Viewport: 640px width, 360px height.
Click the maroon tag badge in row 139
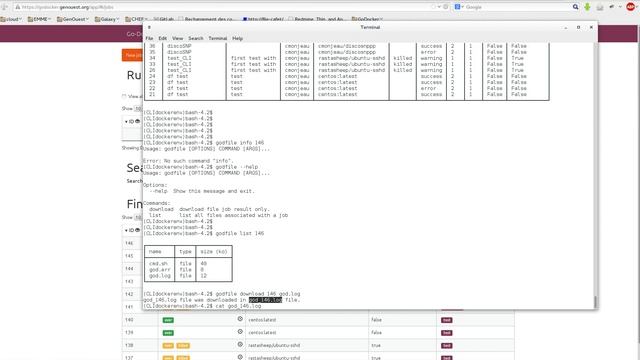tap(447, 333)
